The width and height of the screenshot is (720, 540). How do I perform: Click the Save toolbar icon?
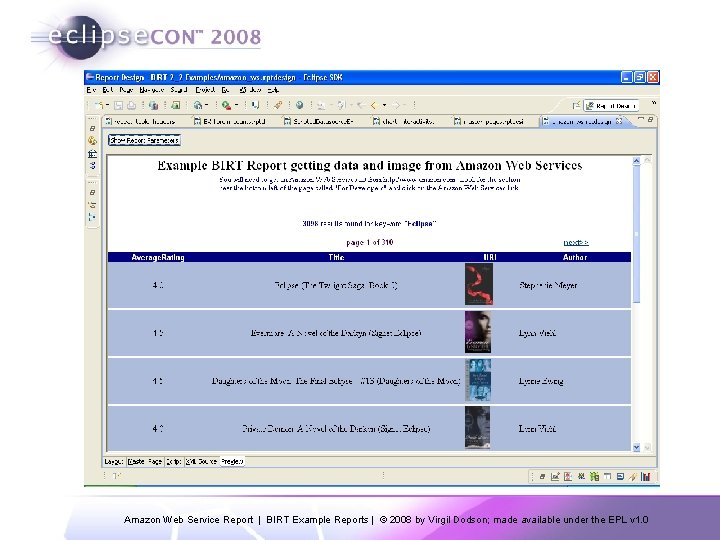click(x=118, y=106)
